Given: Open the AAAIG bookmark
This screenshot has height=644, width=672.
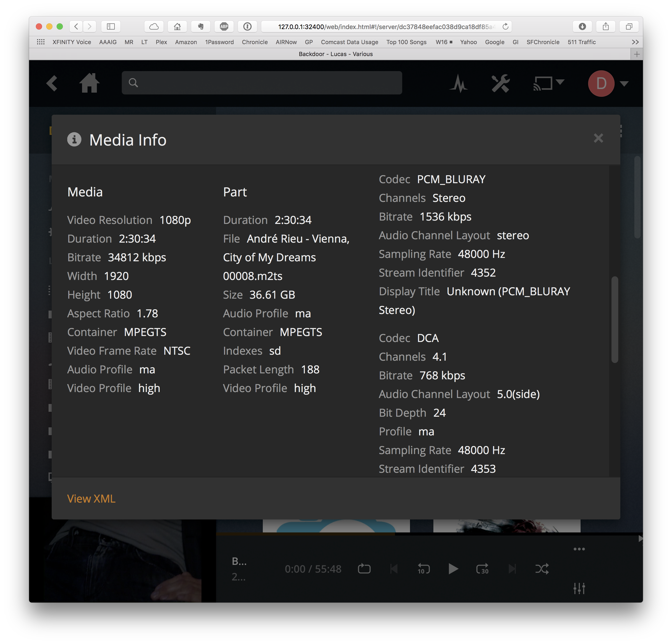Looking at the screenshot, I should tap(108, 42).
